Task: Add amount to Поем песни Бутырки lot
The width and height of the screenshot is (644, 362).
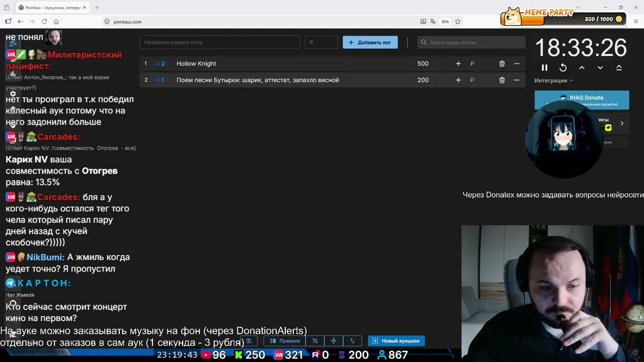Action: 458,80
